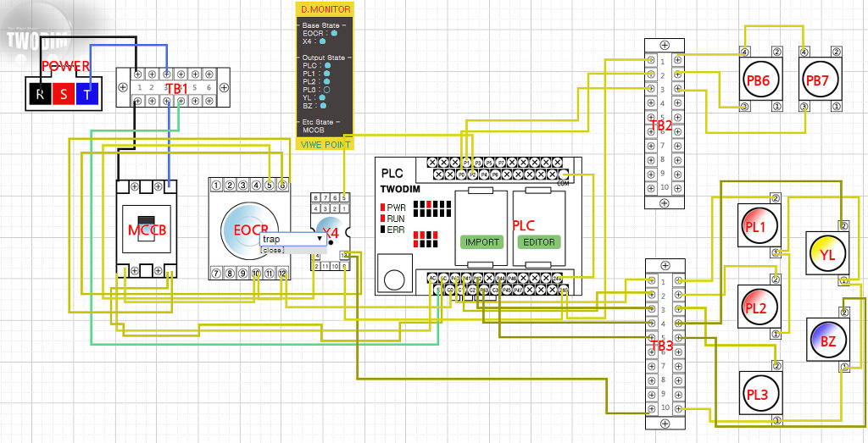Click TB1 upper screw of terminal 6
The width and height of the screenshot is (868, 443).
[x=209, y=74]
